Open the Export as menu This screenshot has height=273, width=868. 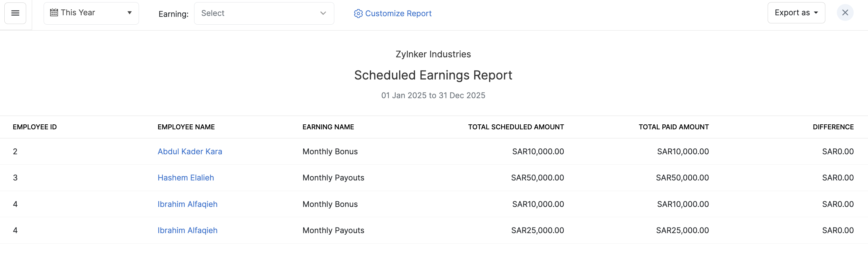click(x=796, y=13)
